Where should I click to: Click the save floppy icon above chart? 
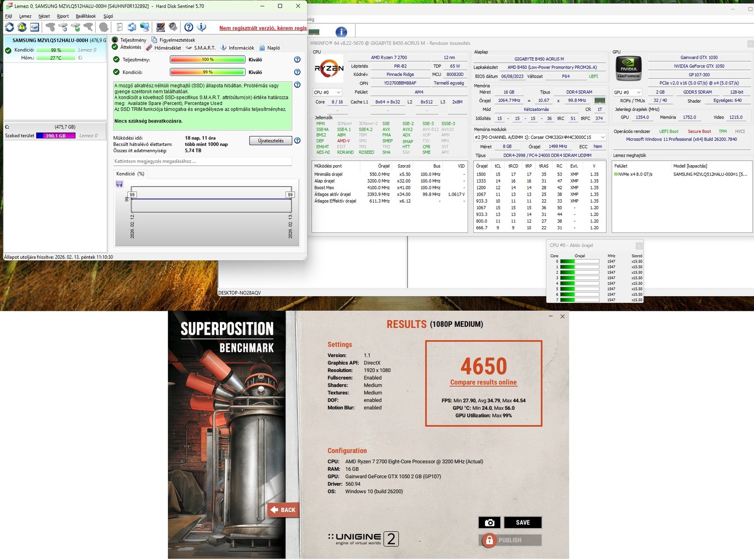click(x=119, y=184)
